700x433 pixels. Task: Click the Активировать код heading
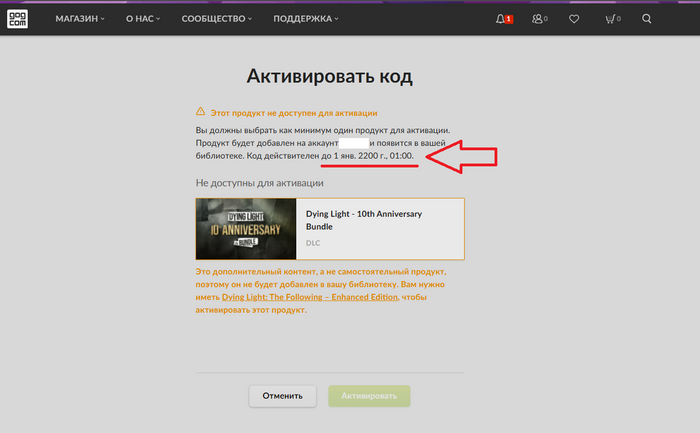(x=329, y=76)
